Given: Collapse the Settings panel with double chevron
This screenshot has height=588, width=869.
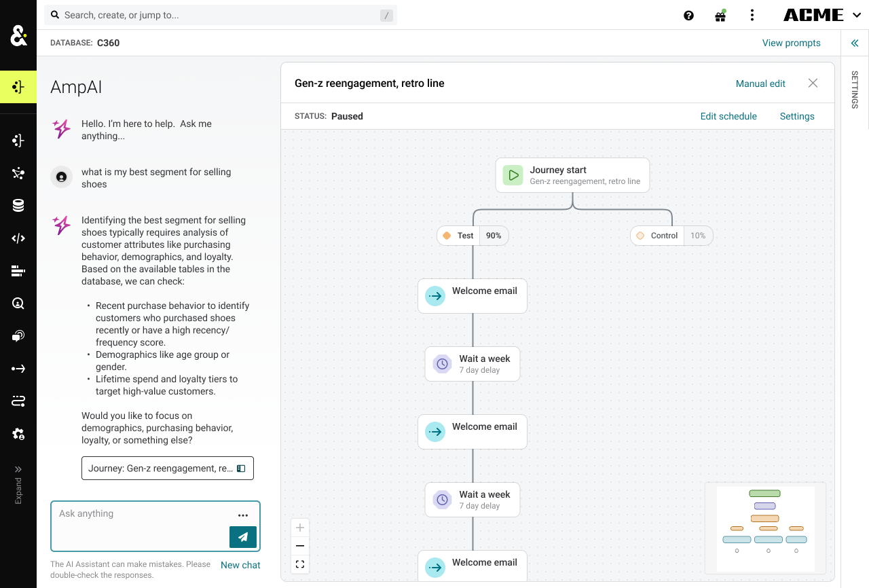Looking at the screenshot, I should [x=855, y=43].
